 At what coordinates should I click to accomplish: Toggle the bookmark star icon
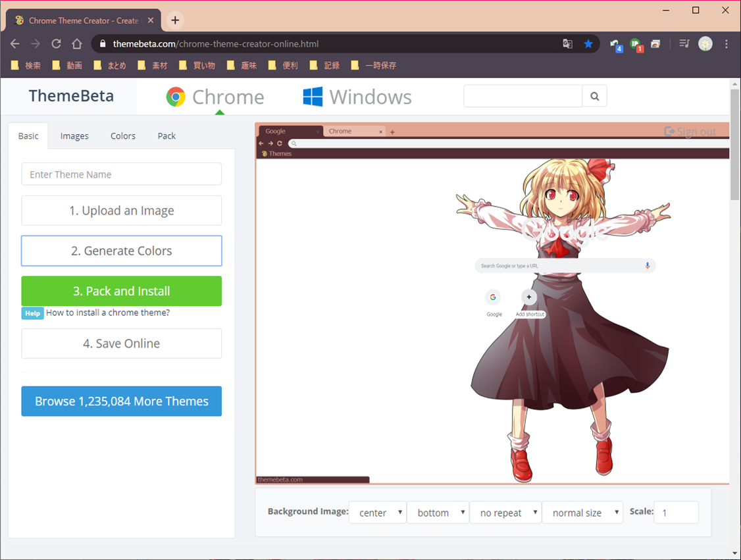[x=588, y=44]
